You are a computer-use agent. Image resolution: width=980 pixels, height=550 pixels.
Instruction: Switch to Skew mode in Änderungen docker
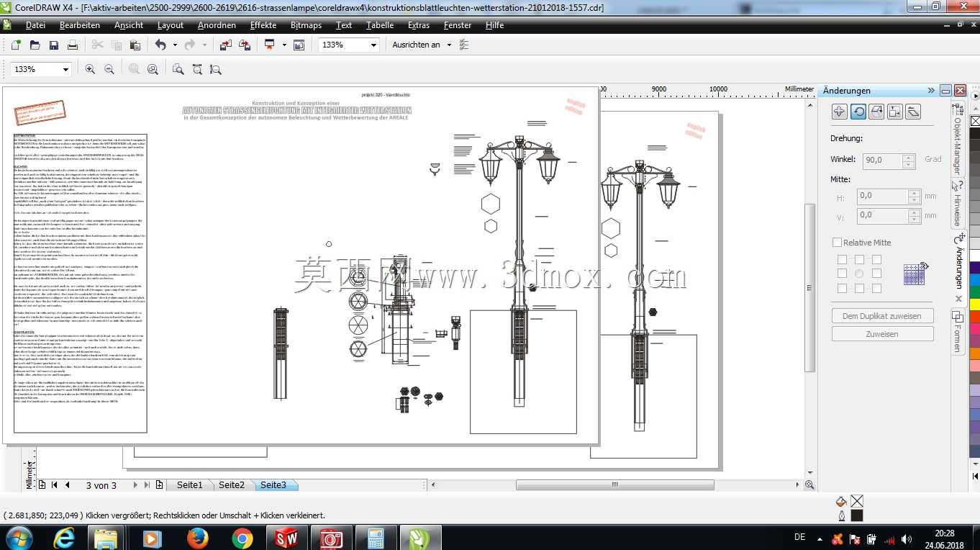coord(913,112)
